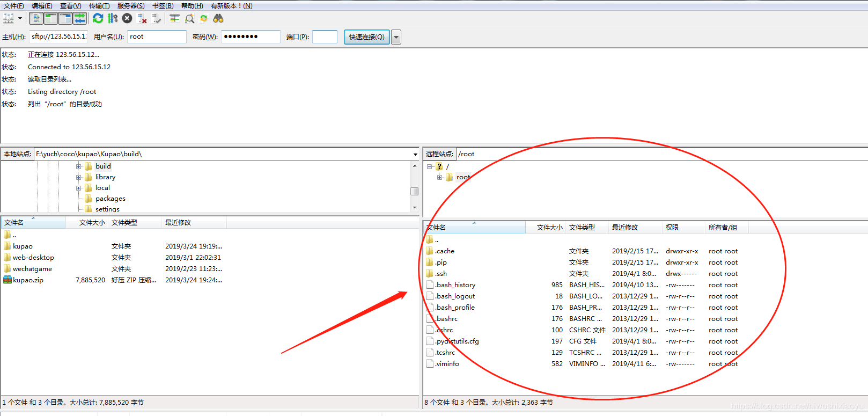Select the remote .tcshrc file

point(445,353)
